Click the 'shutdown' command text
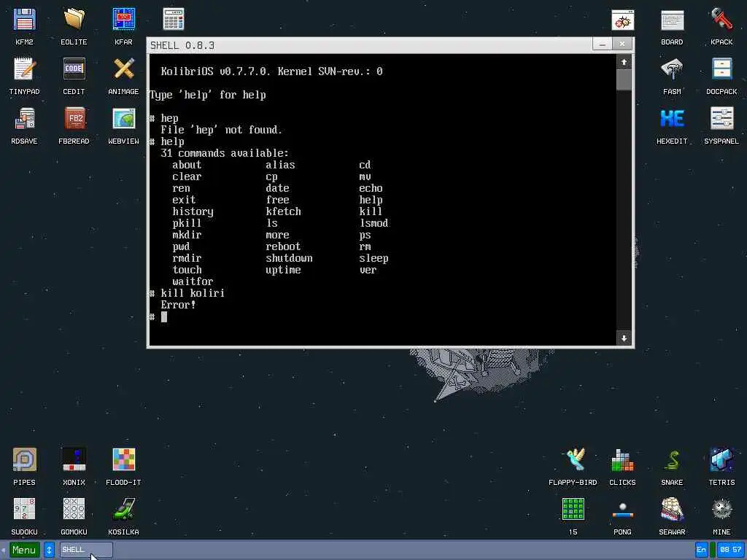Screen dimensions: 747x560 289,258
